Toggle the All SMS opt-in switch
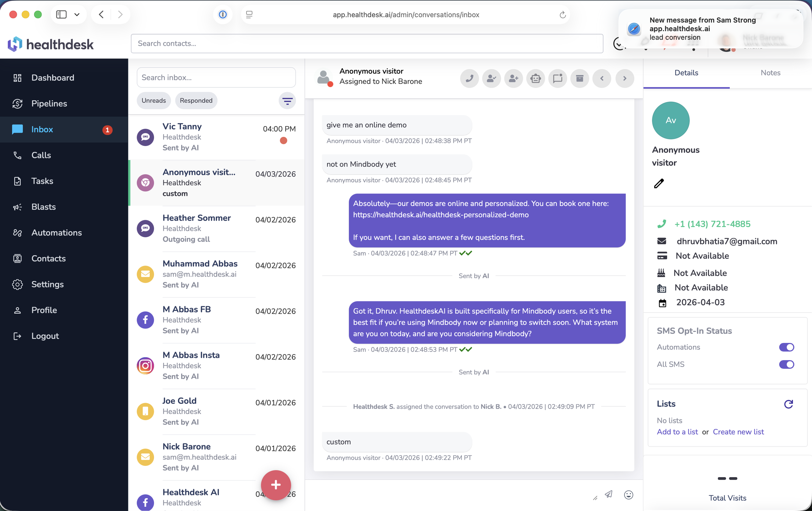The width and height of the screenshot is (812, 511). click(x=786, y=364)
